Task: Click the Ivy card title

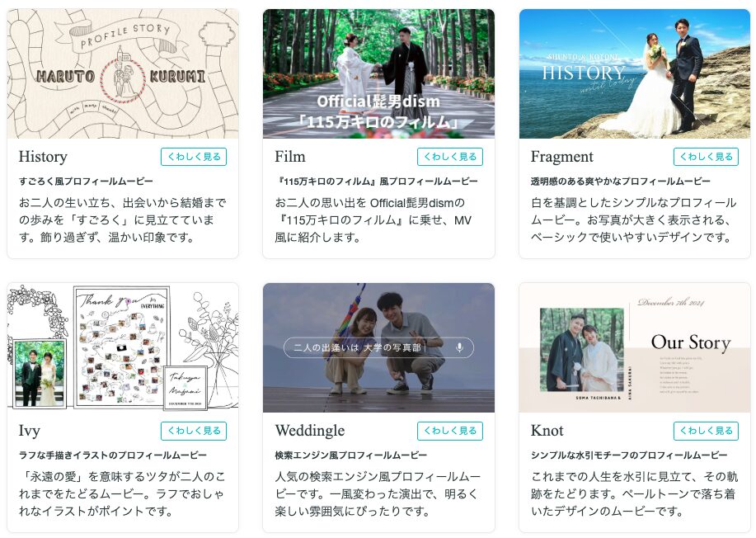Action: click(x=30, y=431)
